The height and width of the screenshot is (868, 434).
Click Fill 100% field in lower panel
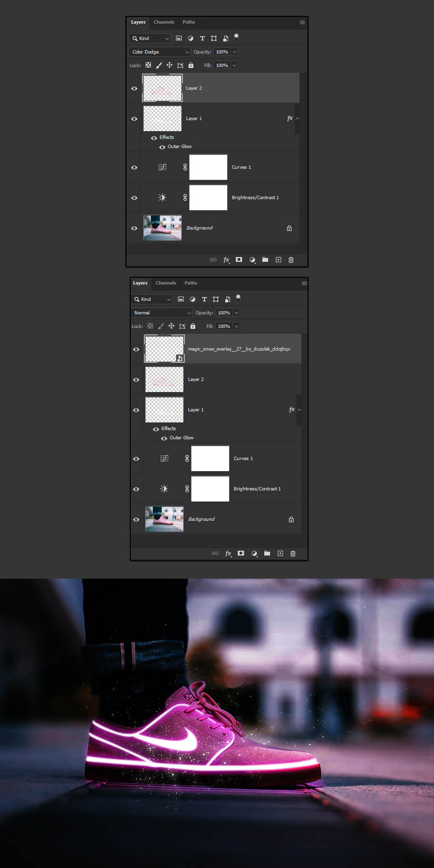click(224, 326)
